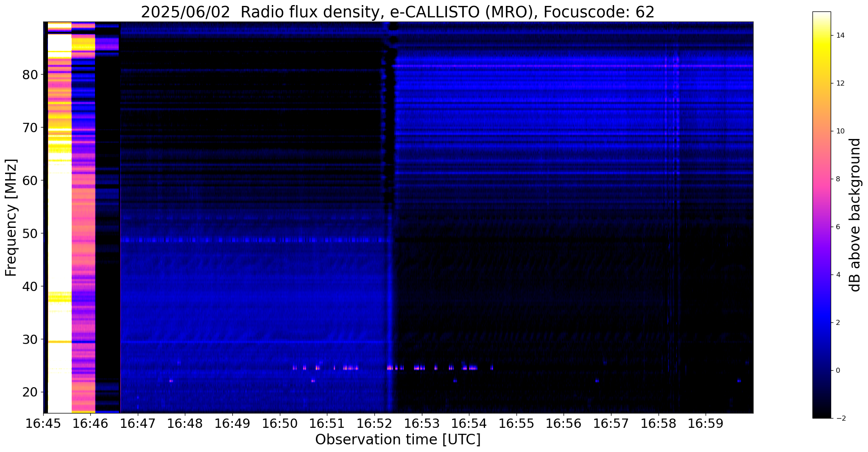Click the 16:55 time tick label

(x=516, y=424)
